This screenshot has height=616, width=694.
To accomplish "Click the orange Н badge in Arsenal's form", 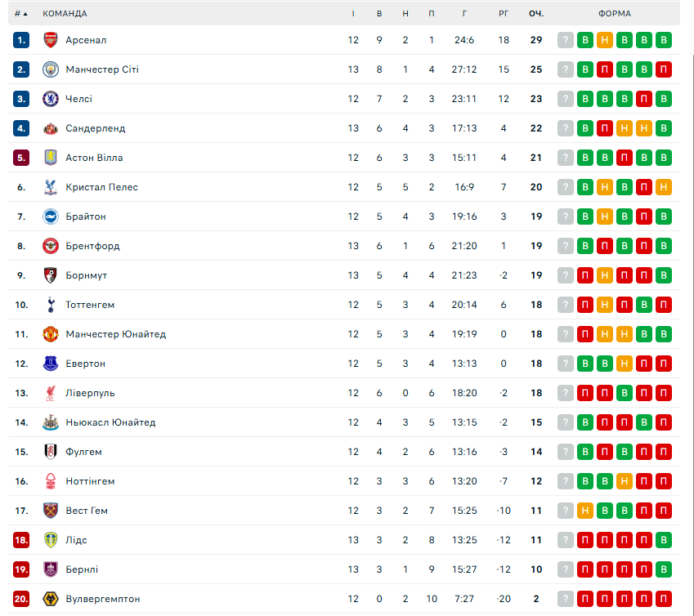I will [605, 40].
